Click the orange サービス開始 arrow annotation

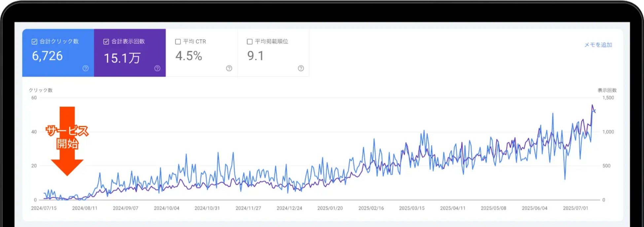pos(67,141)
